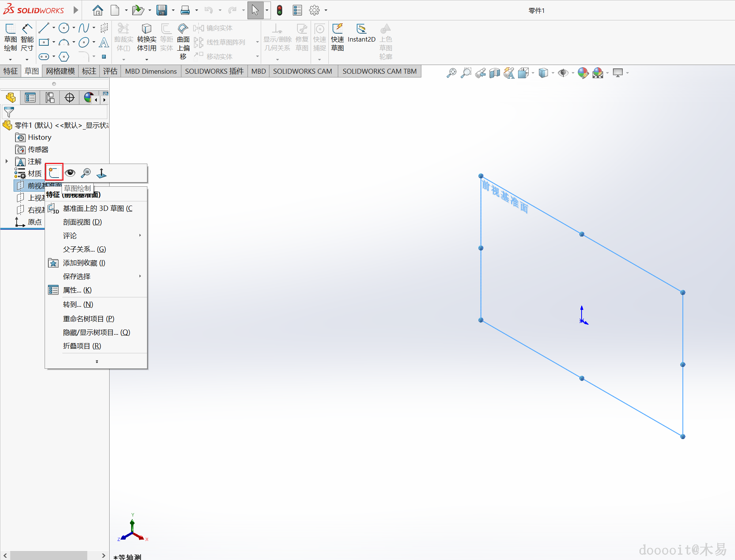Screen dimensions: 735x560
Task: Expand the 注解 tree node
Action: (6, 161)
